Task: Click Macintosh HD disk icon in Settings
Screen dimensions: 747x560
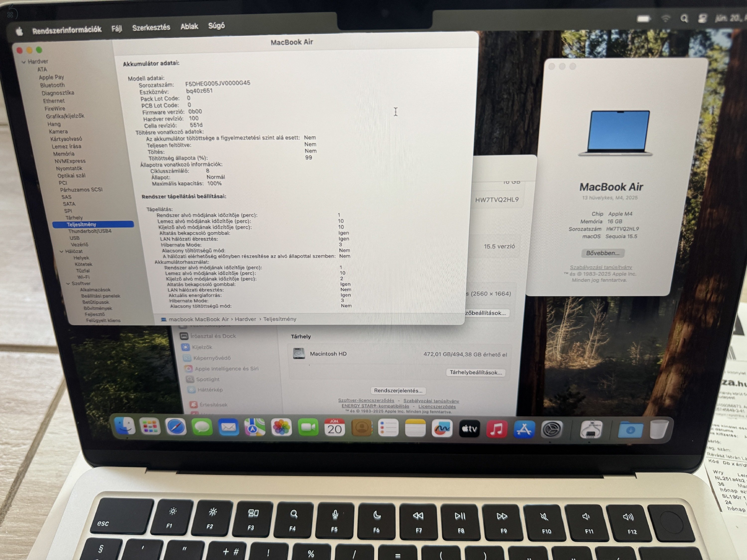Action: click(299, 353)
